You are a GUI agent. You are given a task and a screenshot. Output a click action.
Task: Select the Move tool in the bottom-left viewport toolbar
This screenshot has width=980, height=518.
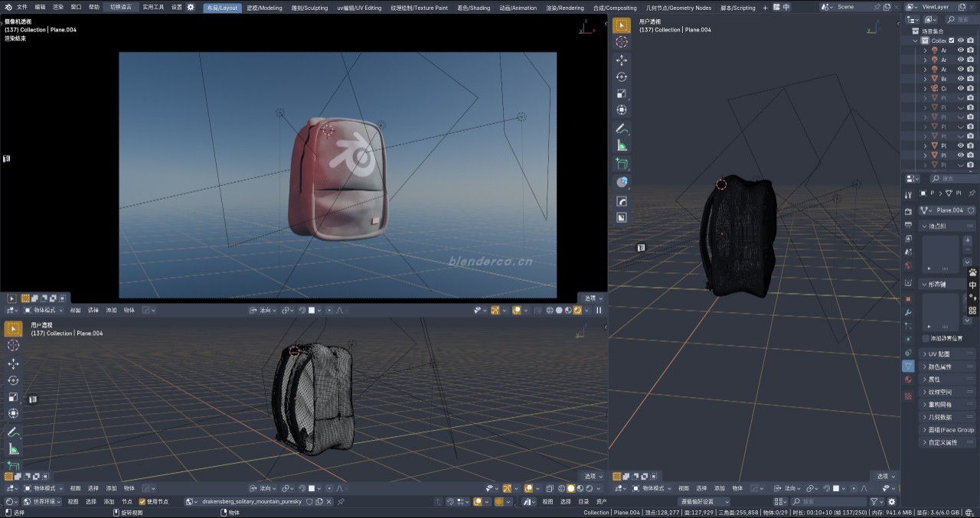[13, 363]
